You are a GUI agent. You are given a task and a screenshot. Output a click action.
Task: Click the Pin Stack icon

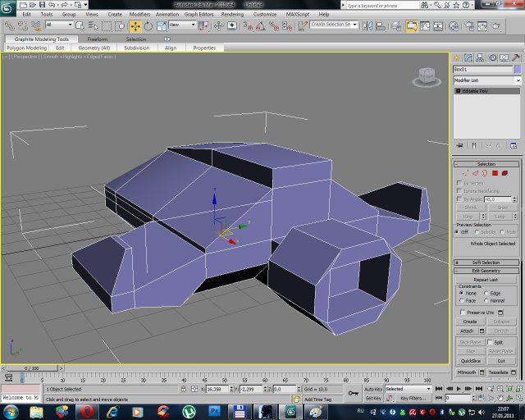pyautogui.click(x=459, y=145)
